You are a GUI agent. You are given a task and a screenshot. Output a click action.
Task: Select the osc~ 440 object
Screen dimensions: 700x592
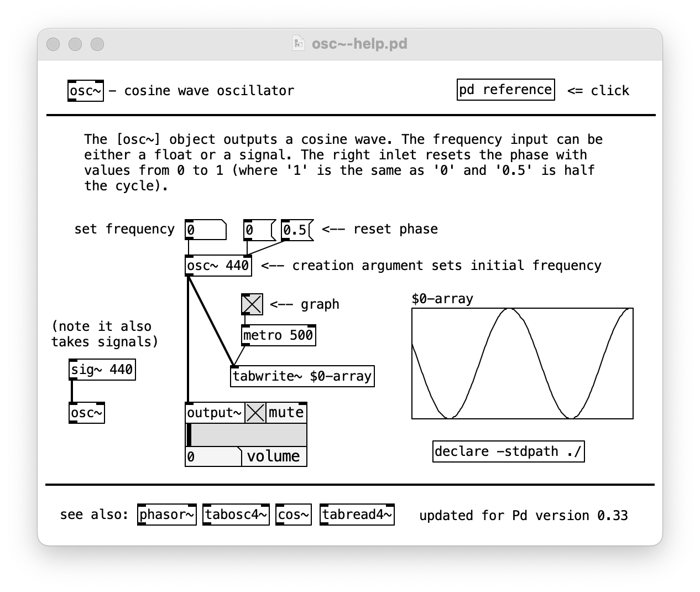pos(218,266)
